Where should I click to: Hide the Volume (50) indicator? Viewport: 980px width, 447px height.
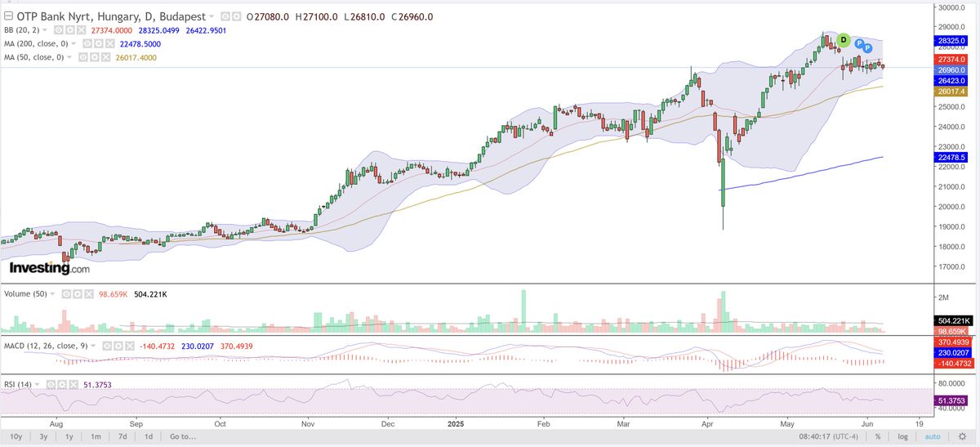tap(66, 294)
